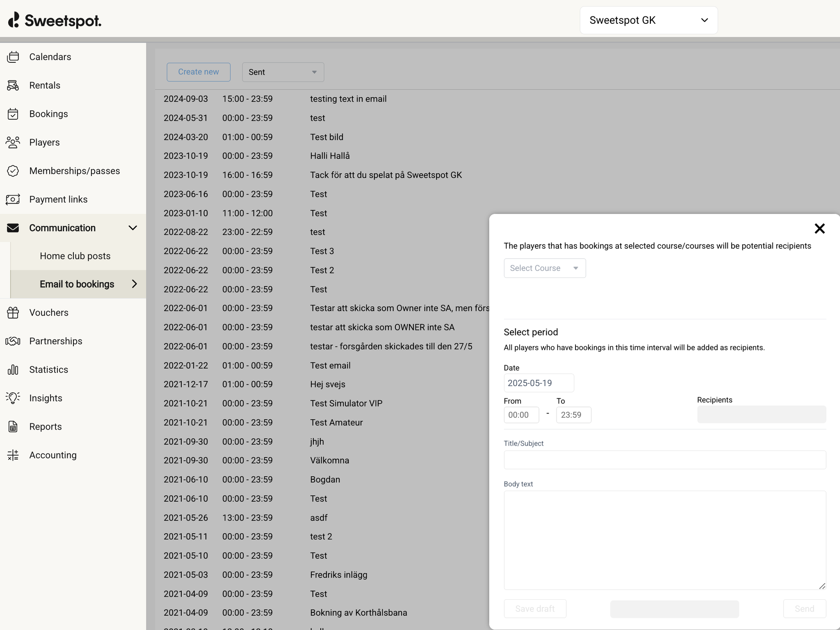840x630 pixels.
Task: Click the Accounting icon in sidebar
Action: [x=13, y=455]
